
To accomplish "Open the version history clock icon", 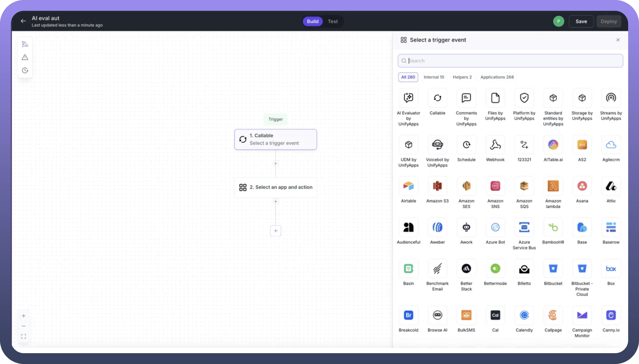I will click(25, 70).
